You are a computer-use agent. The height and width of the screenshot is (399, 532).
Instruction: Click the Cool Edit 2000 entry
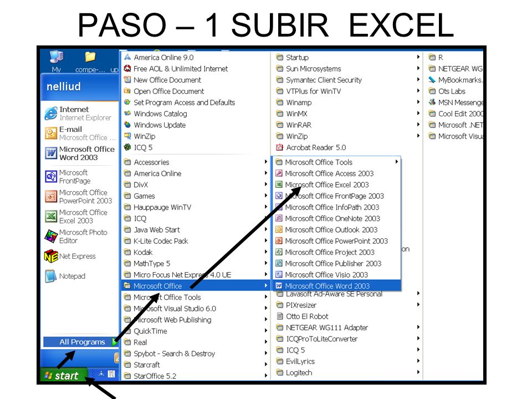(454, 113)
